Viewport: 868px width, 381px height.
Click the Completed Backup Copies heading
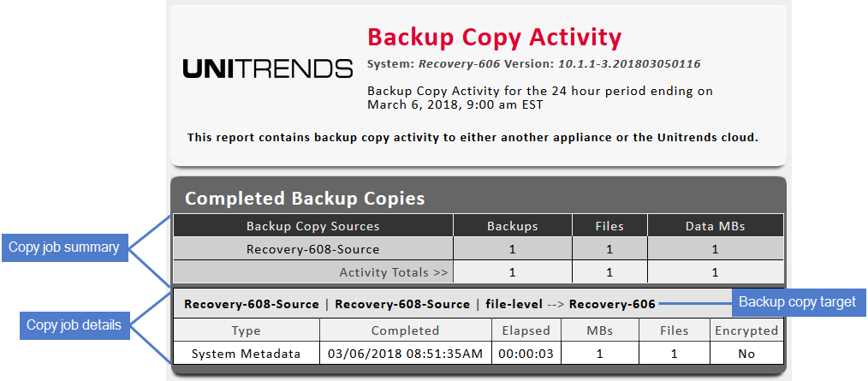pos(305,199)
